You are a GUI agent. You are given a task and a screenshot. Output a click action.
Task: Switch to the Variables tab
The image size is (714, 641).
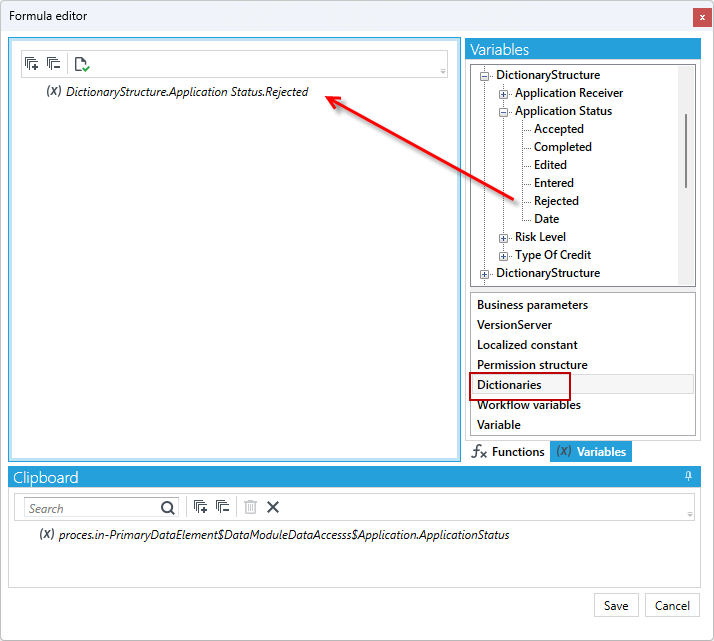click(591, 452)
